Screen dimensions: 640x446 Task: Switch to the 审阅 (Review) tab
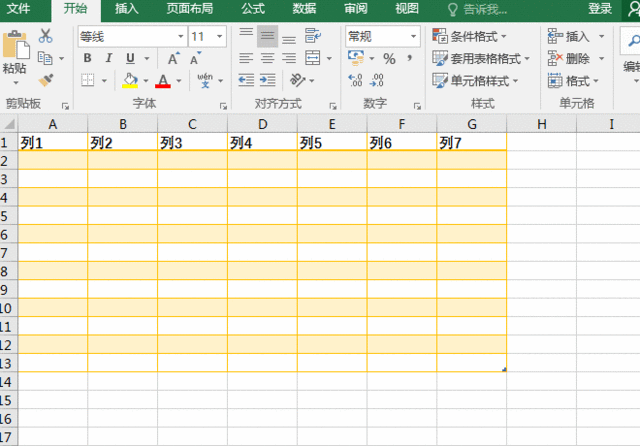click(x=356, y=9)
